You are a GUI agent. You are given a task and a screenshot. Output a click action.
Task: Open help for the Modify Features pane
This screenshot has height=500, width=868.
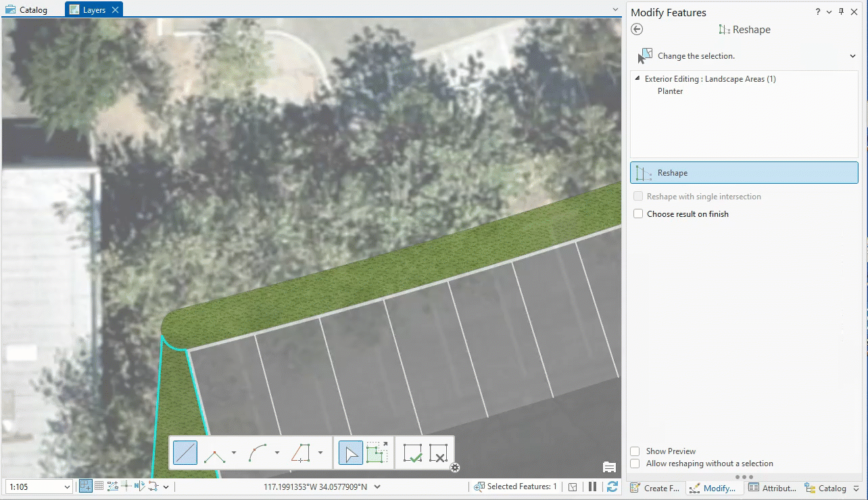818,12
